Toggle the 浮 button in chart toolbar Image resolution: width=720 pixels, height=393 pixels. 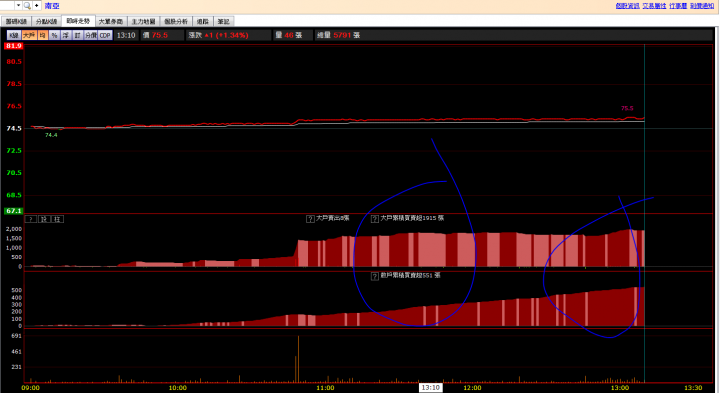(x=67, y=35)
